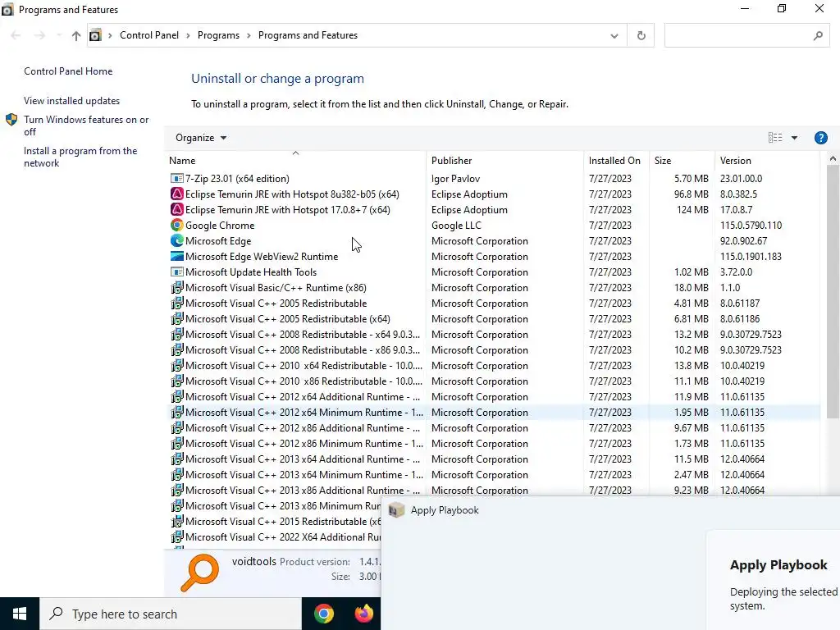
Task: Open Firefox from the taskbar
Action: (364, 614)
